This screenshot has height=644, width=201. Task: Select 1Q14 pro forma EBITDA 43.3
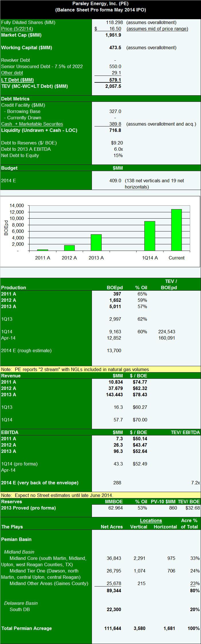pyautogui.click(x=118, y=464)
